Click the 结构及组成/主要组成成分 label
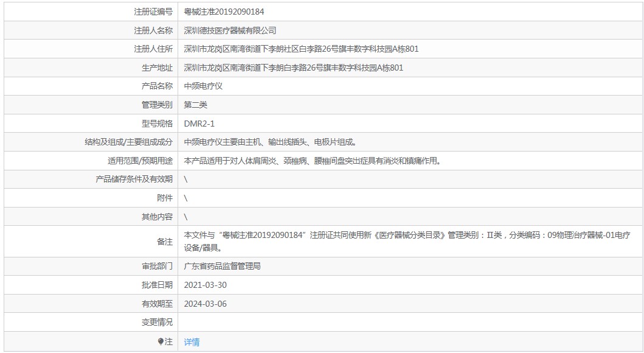Screen dimensions: 644x353 tap(128, 142)
